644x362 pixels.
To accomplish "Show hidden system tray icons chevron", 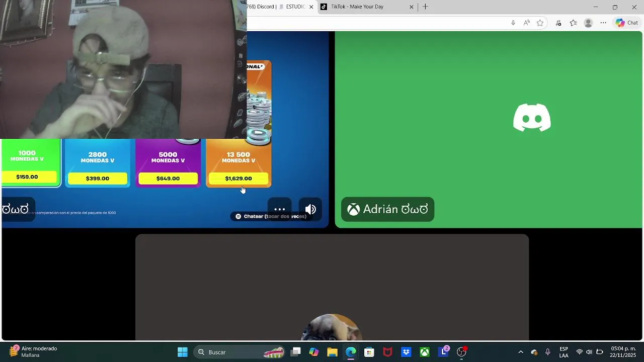I will coord(521,352).
